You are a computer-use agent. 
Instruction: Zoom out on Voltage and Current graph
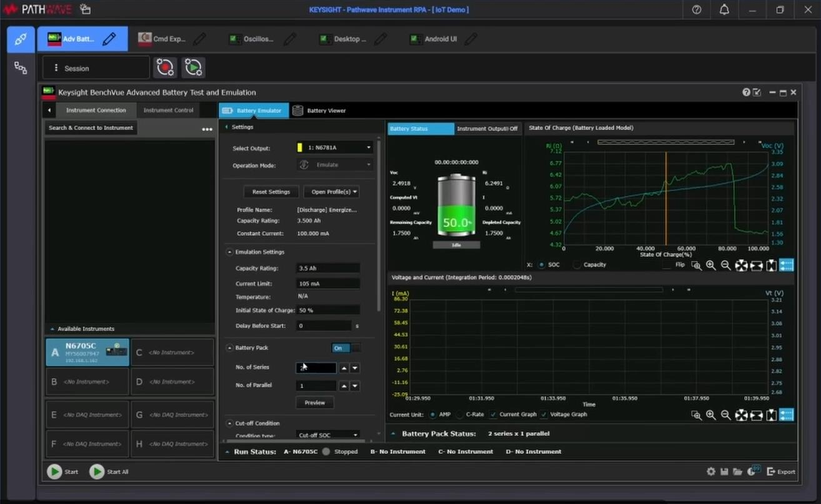pyautogui.click(x=725, y=415)
